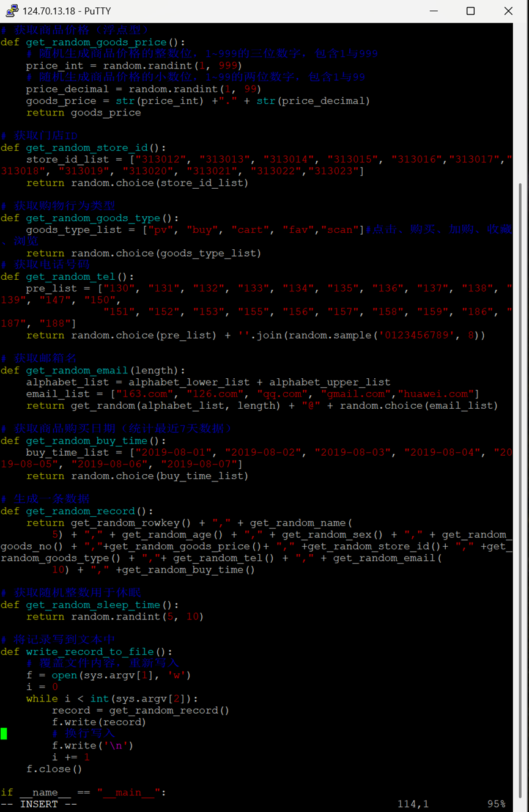The height and width of the screenshot is (812, 529).
Task: Click 'def write_record_to_file():' line
Action: click(x=87, y=652)
